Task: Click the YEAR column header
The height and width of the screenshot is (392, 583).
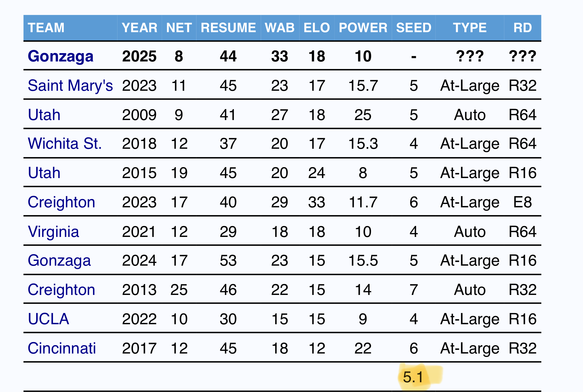Action: (x=140, y=28)
